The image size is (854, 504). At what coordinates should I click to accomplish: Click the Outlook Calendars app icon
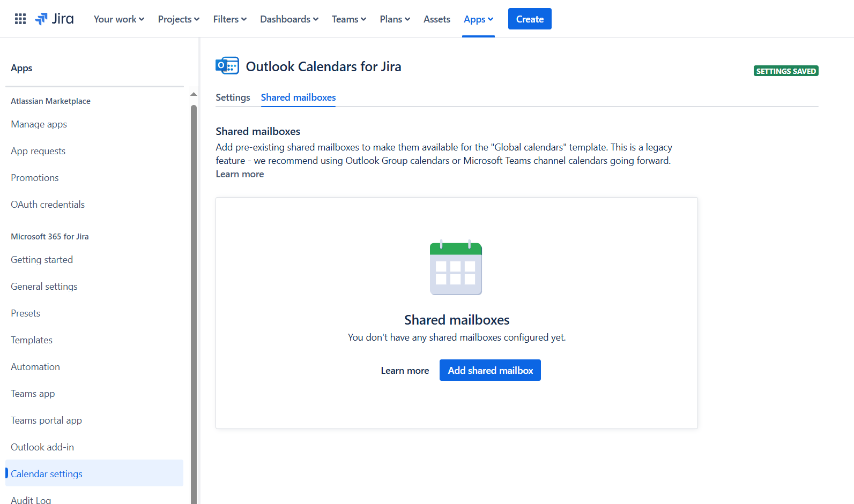(227, 66)
